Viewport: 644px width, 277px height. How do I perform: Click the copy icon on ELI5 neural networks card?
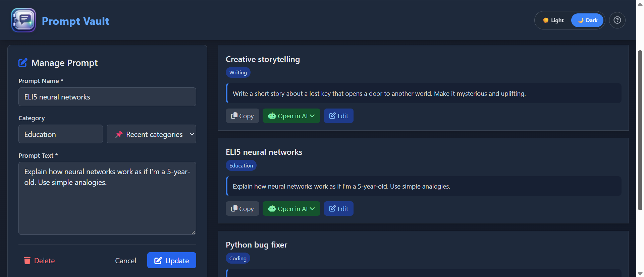click(234, 208)
